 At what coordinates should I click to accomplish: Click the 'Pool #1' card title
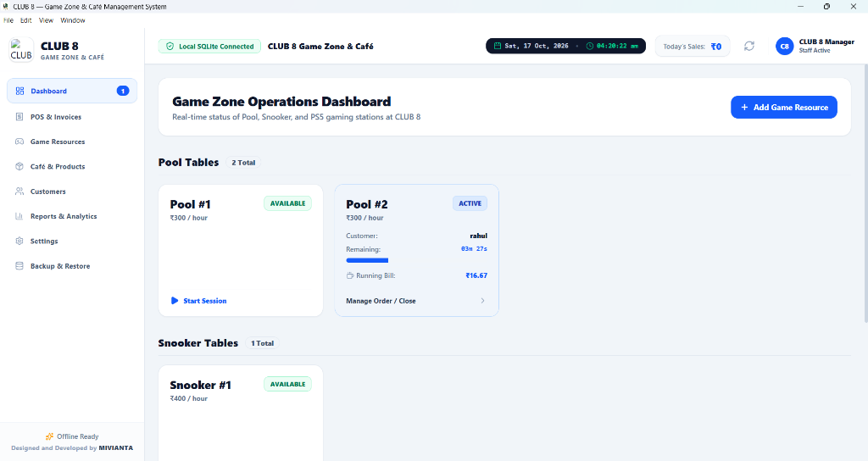[191, 205]
